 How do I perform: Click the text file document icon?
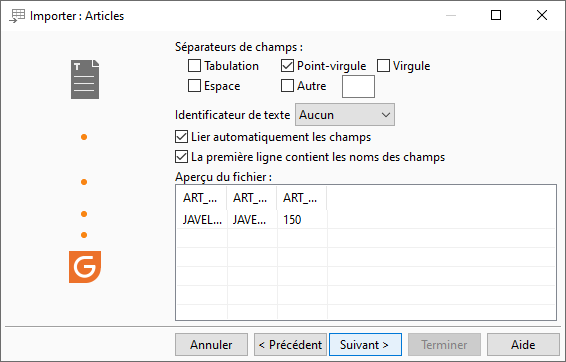pos(85,79)
